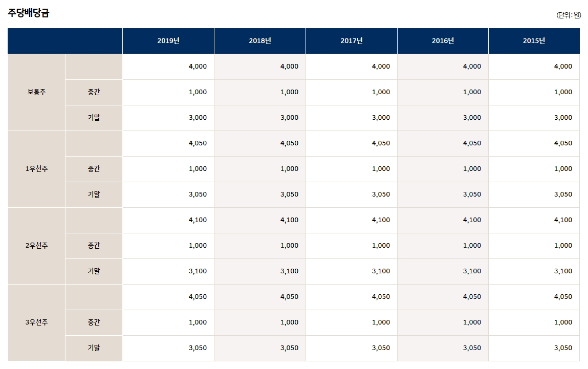Click the 보통주 row label
Viewport: 588px width, 369px height.
[36, 92]
